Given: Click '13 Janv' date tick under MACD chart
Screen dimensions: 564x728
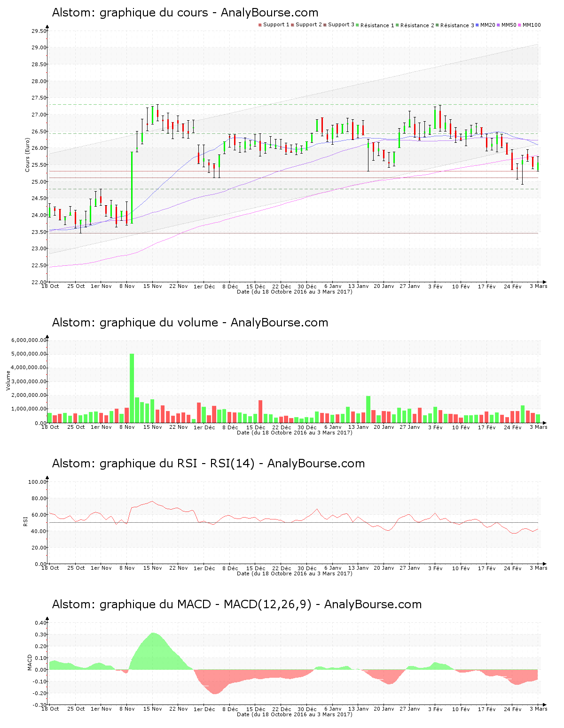Looking at the screenshot, I should pos(359,709).
